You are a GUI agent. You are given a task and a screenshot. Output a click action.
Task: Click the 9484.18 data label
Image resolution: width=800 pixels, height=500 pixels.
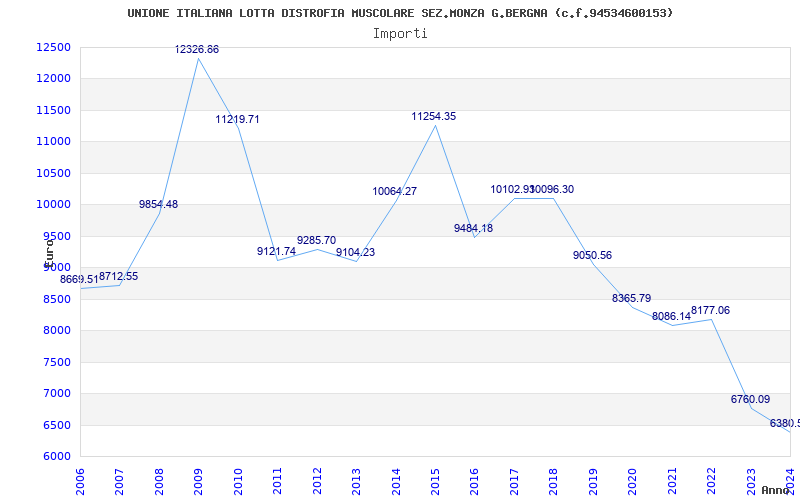(473, 228)
